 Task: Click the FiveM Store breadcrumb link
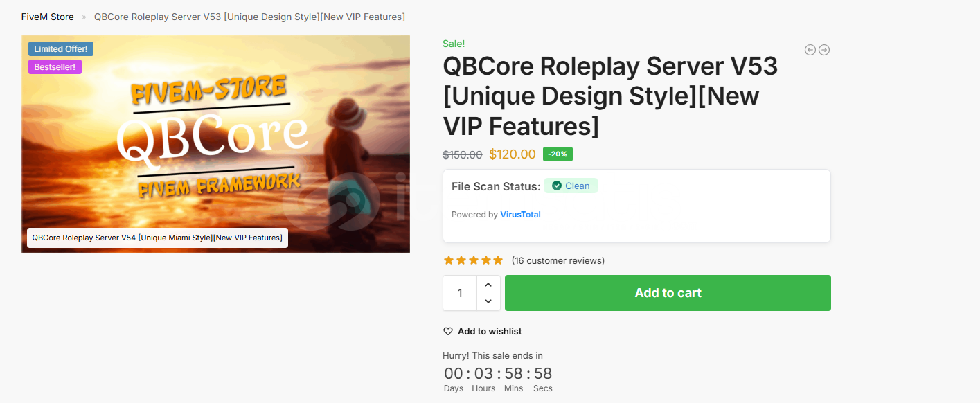(48, 17)
